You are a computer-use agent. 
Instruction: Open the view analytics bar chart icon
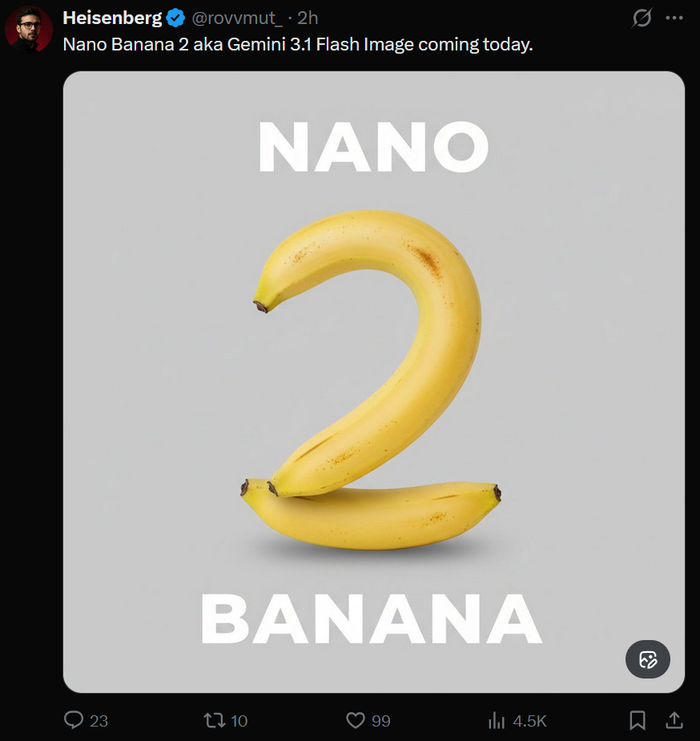coord(497,721)
